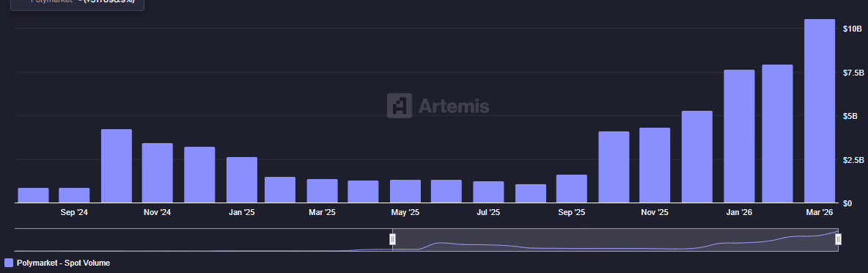Click the Mar '26 x-axis label
Screen dimensions: 868x273
820,212
